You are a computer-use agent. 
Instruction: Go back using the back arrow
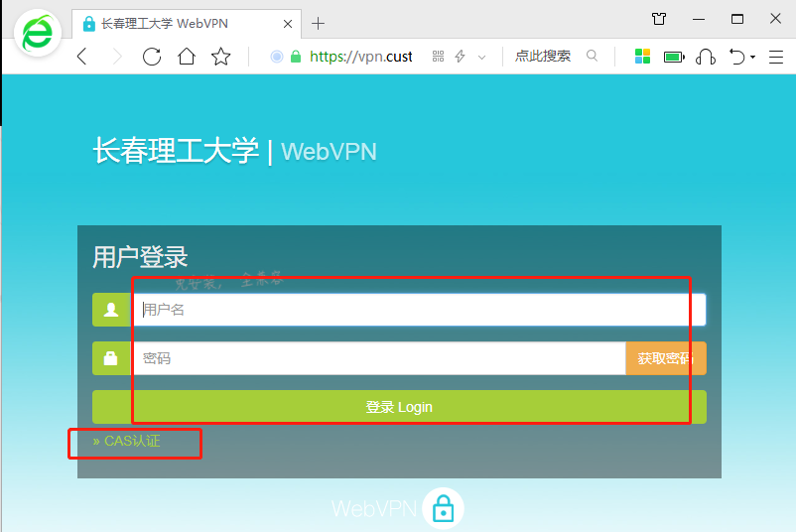click(x=82, y=56)
